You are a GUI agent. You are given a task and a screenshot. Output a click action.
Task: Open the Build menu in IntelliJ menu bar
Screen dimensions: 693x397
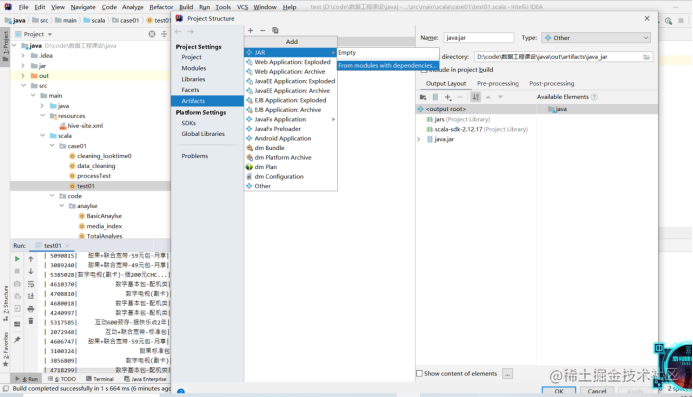(x=186, y=7)
